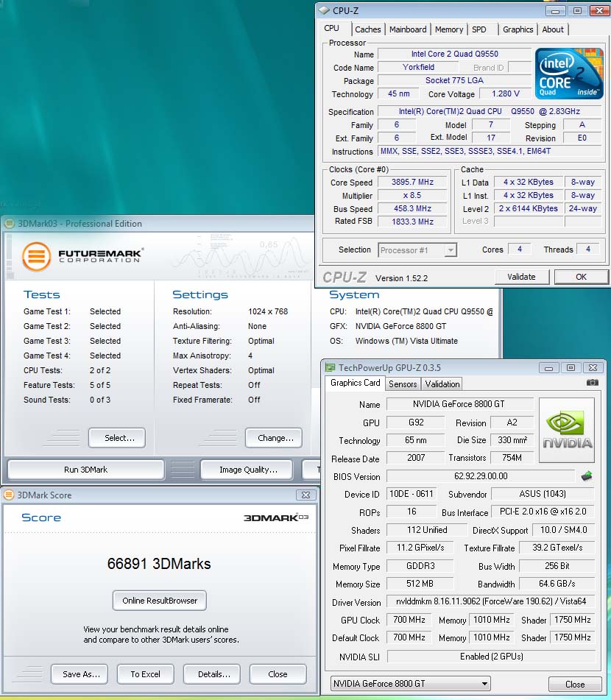Screen dimensions: 611x700
Task: Click the Bus Speed value 458.3 MHz
Action: click(413, 208)
